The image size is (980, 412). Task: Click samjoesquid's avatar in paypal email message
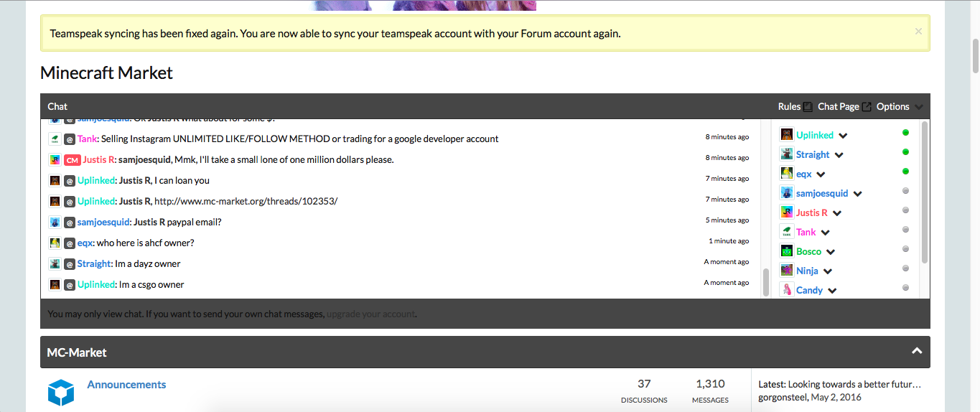pyautogui.click(x=55, y=222)
